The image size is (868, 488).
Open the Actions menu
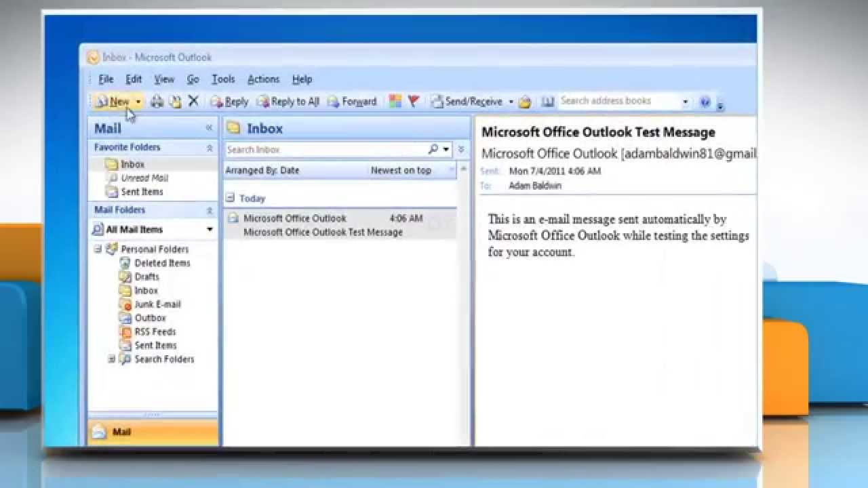click(x=263, y=79)
